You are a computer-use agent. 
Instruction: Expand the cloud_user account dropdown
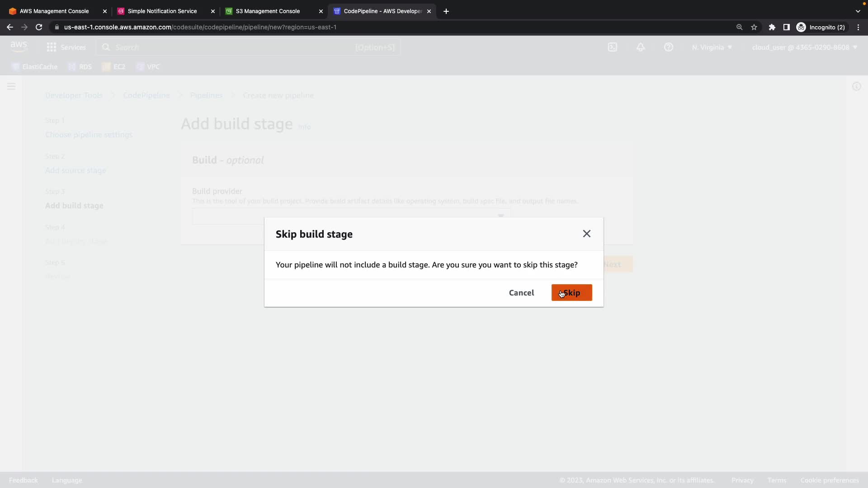coord(804,47)
